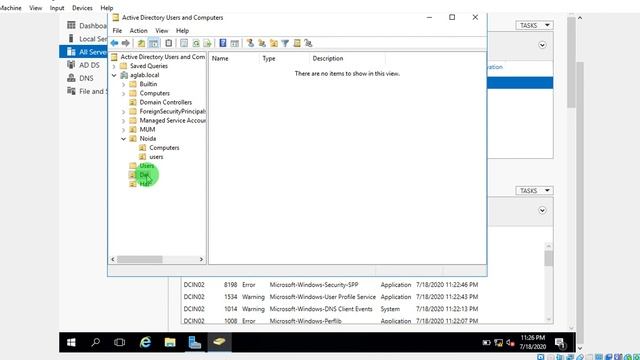This screenshot has width=640, height=360.
Task: Toggle the Show/Hide Console Tree icon
Action: click(x=153, y=43)
